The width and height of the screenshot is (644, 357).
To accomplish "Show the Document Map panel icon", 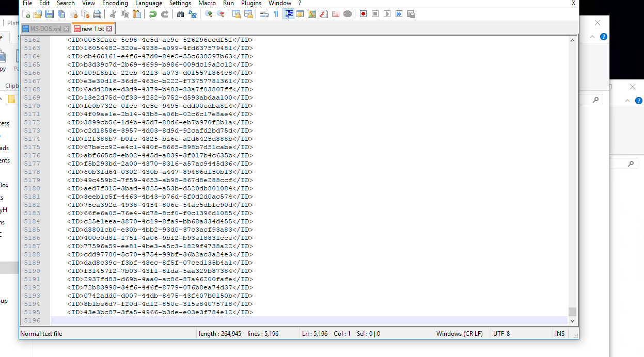I will pos(312,14).
